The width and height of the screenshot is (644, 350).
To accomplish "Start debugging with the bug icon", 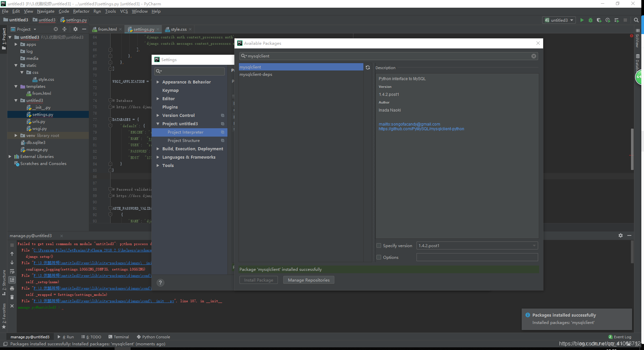I will pyautogui.click(x=591, y=20).
